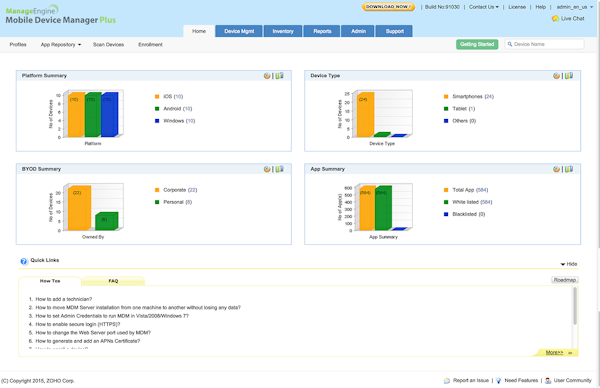Click the White listed (584) count link
Screen dimensions: 600x388
[x=486, y=202]
